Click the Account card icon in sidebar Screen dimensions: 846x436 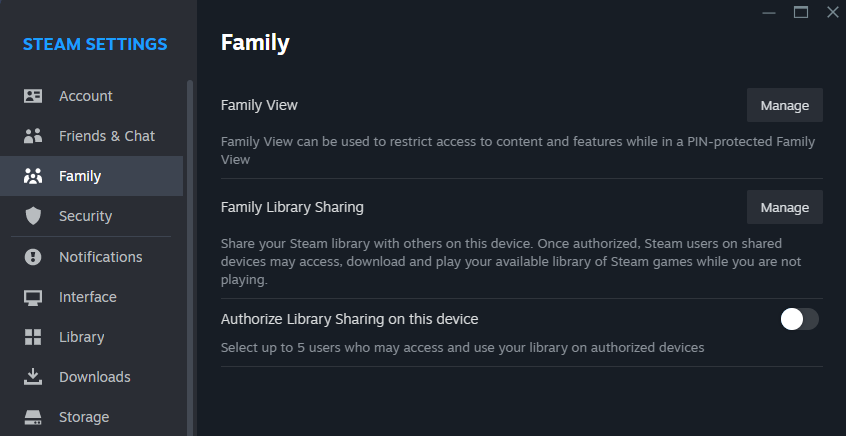tap(33, 96)
